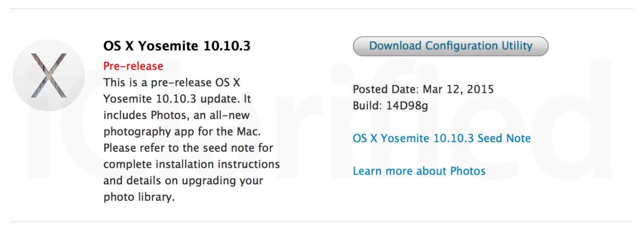
Task: Click the 'photo library.' text at paragraph end
Action: coord(139,197)
